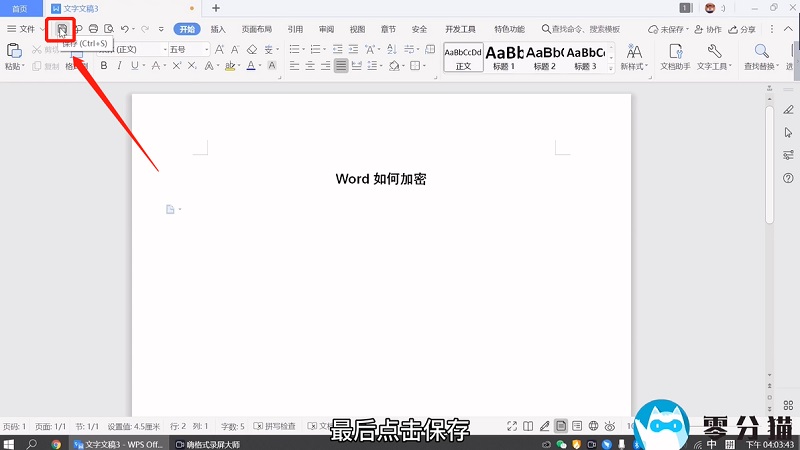The width and height of the screenshot is (800, 450).
Task: Open Chrome from the Windows taskbar
Action: pos(56,443)
